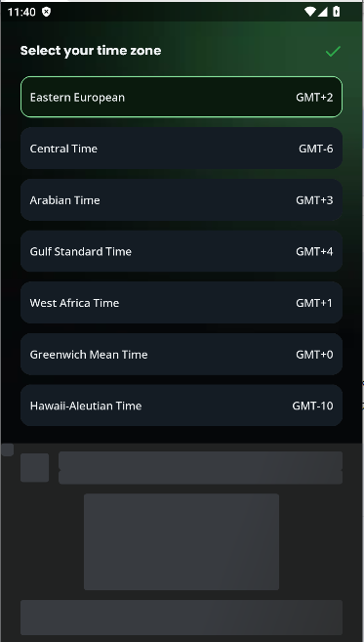Tap the Wi-Fi status icon
This screenshot has height=642, width=364.
coord(309,12)
